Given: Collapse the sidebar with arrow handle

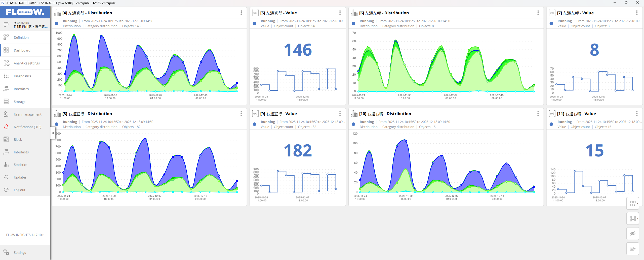Looking at the screenshot, I should pos(53,133).
